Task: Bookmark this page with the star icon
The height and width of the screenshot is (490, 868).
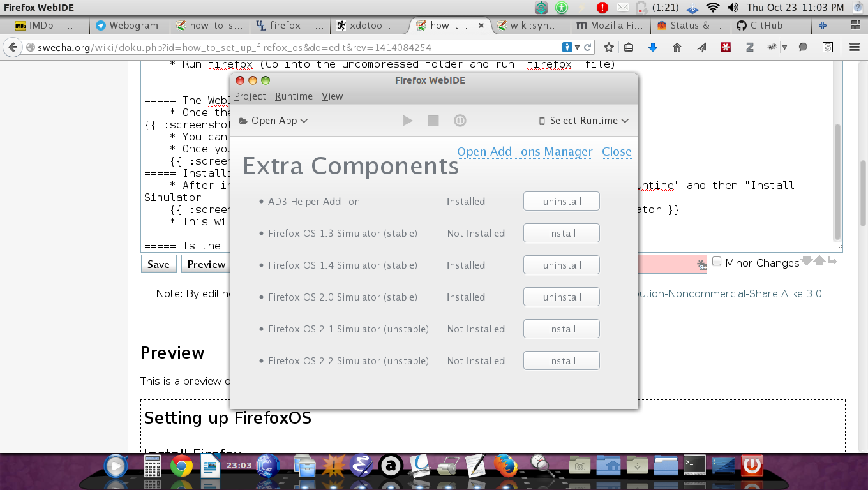Action: click(x=609, y=47)
